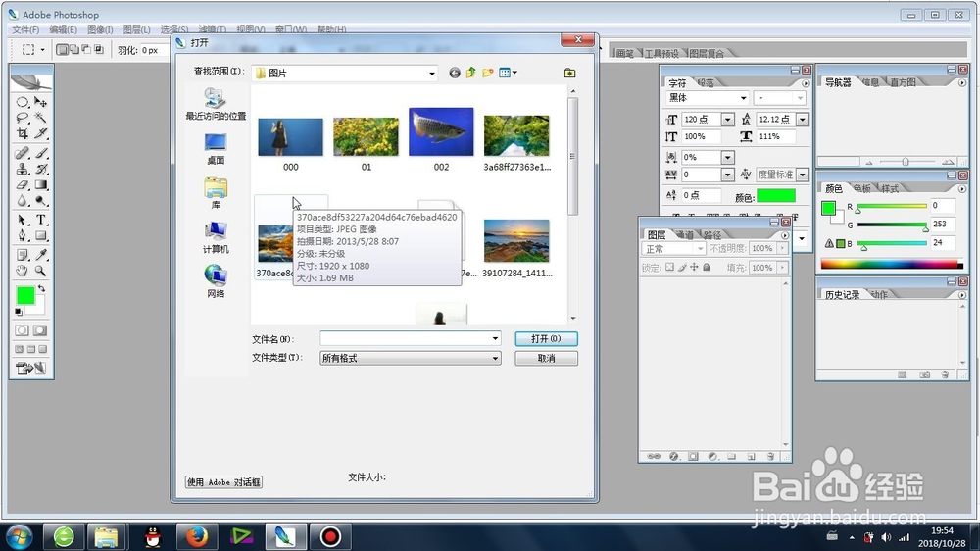This screenshot has height=551, width=980.
Task: Go to 最近访问的位置 in places sidebar
Action: (x=216, y=104)
